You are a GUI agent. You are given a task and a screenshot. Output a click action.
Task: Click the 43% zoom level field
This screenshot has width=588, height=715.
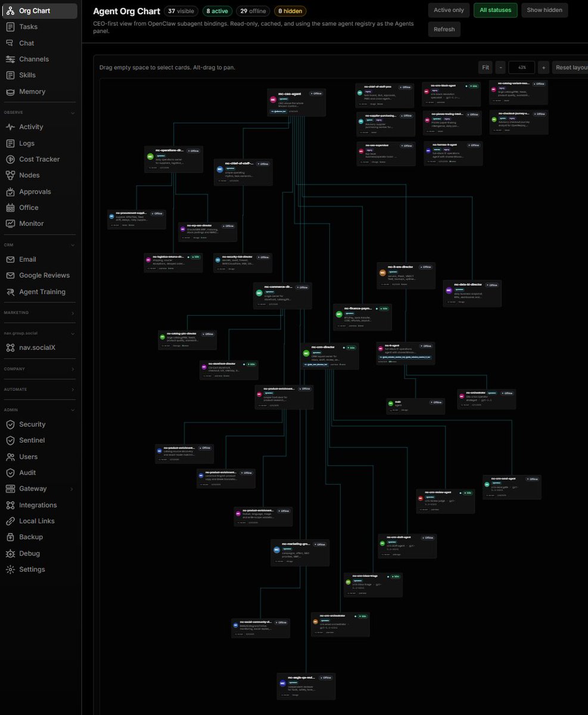tap(522, 67)
